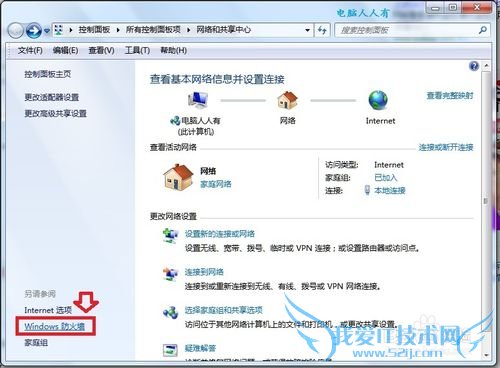Click the 设置新的连接或网络 icon
Screen dimensions: 500x368
171,236
